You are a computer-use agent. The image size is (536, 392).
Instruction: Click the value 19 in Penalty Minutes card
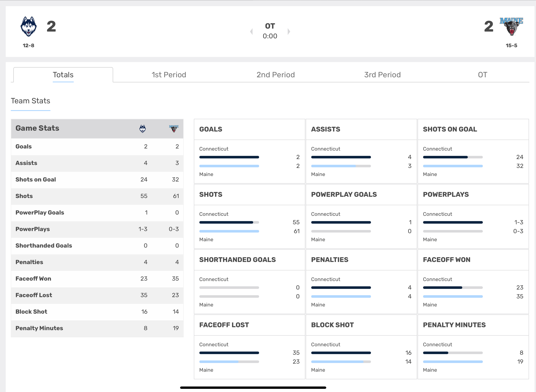pos(520,362)
